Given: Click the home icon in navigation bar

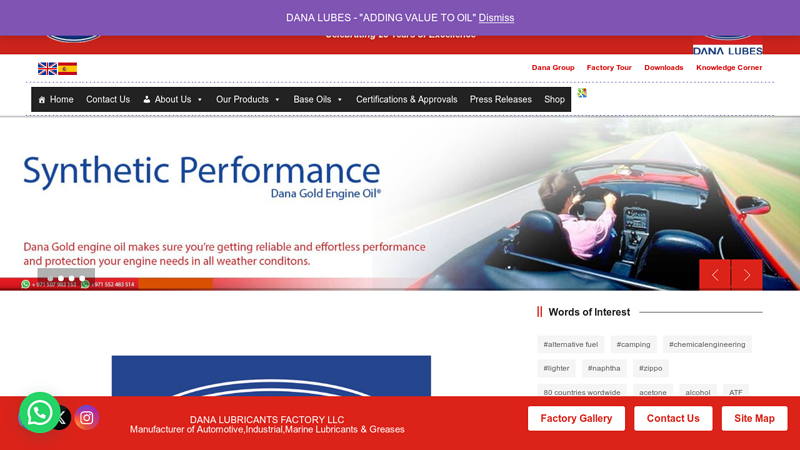Looking at the screenshot, I should point(42,100).
